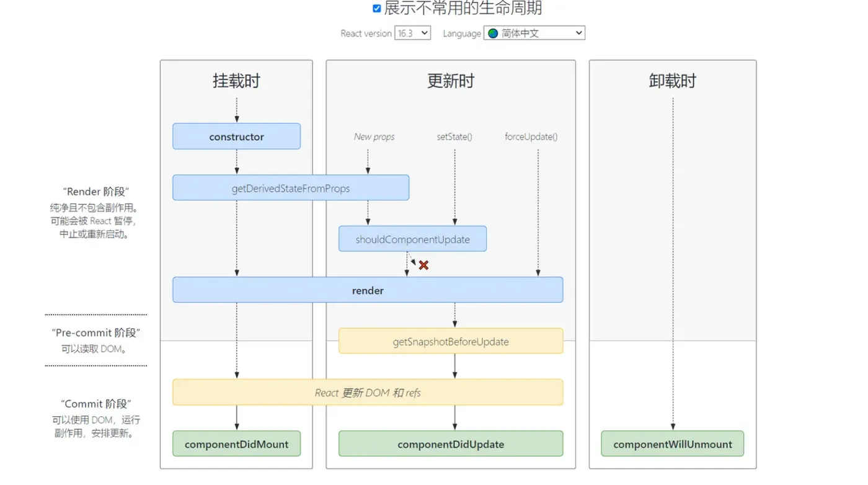Click the Language label text
Screen dimensions: 868x485
[462, 33]
